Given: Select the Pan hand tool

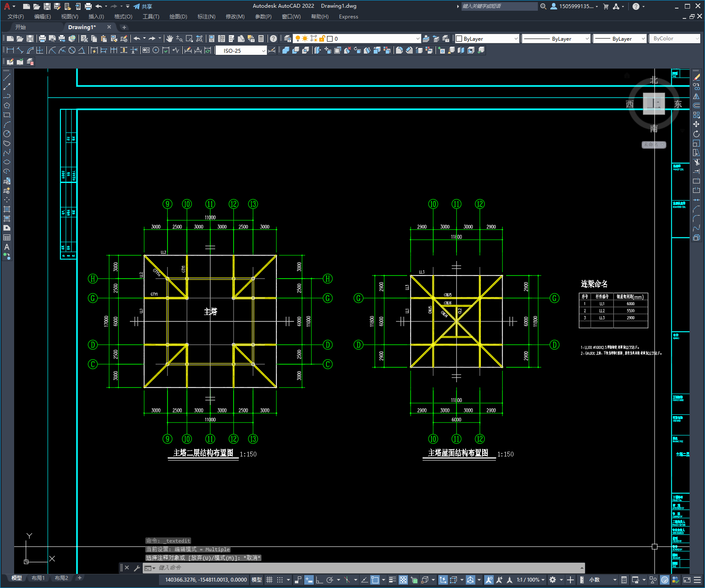Looking at the screenshot, I should click(170, 39).
